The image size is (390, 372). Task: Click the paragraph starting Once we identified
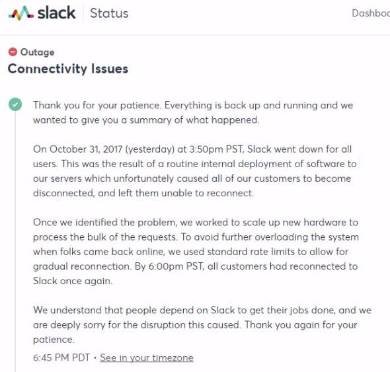196,252
